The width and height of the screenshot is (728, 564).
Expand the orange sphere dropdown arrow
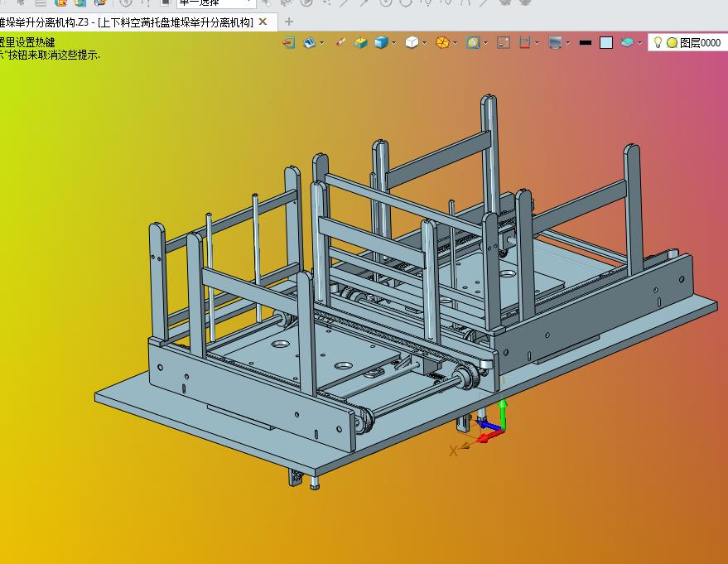[x=455, y=43]
